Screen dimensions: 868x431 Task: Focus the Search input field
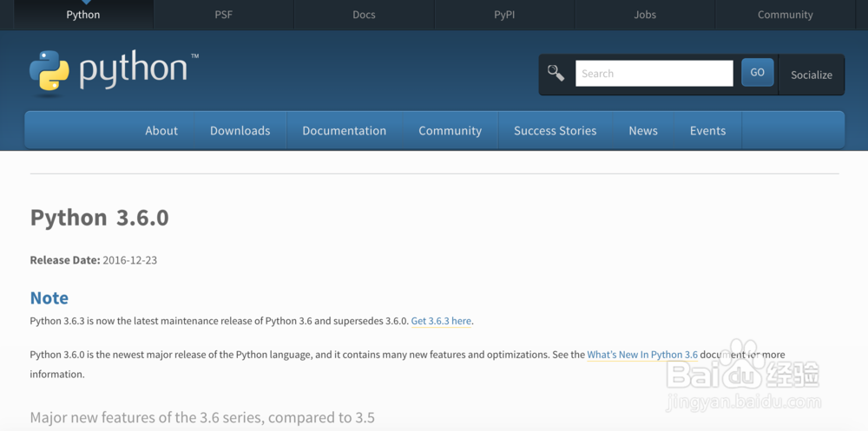point(654,73)
